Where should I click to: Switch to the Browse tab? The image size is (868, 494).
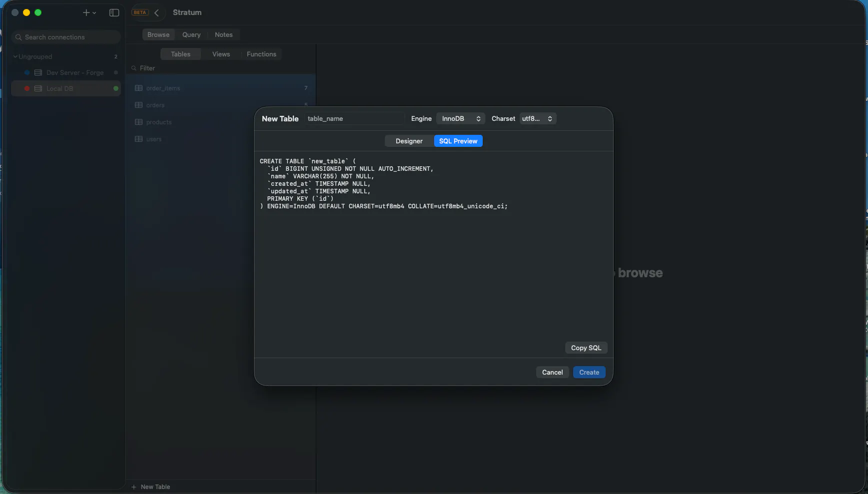point(158,35)
